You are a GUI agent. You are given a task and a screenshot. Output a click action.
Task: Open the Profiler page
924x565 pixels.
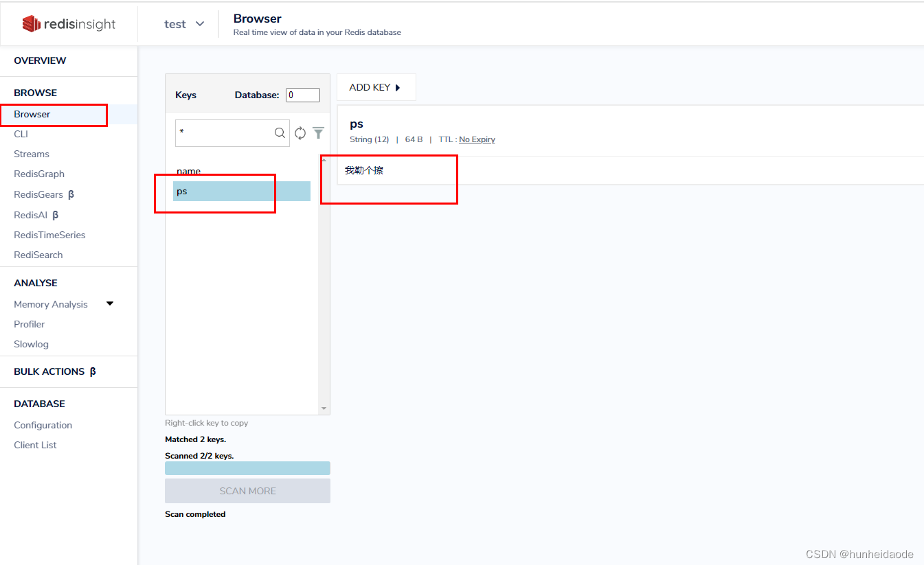(x=30, y=324)
